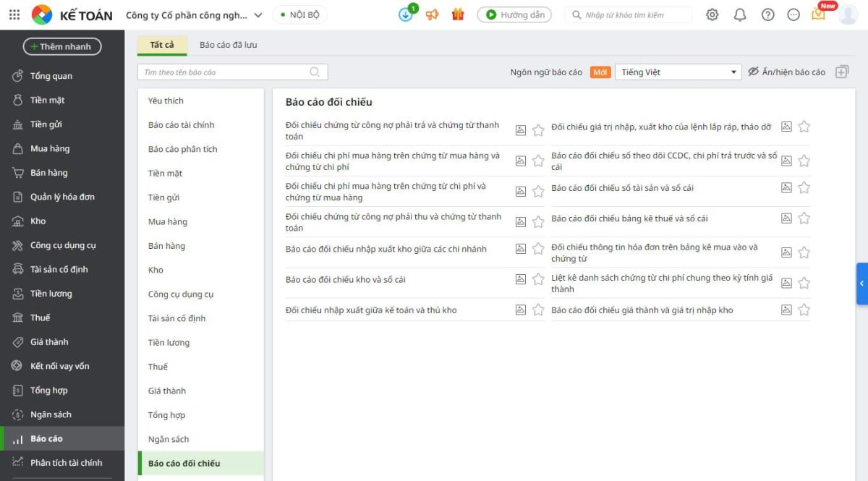This screenshot has height=481, width=868.
Task: Click the help question mark icon
Action: point(767,14)
